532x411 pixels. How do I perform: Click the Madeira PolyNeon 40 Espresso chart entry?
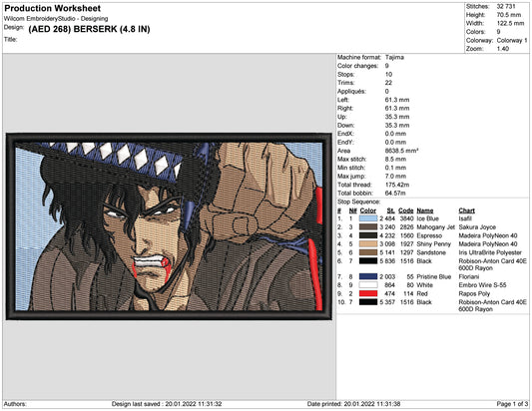[x=488, y=235]
